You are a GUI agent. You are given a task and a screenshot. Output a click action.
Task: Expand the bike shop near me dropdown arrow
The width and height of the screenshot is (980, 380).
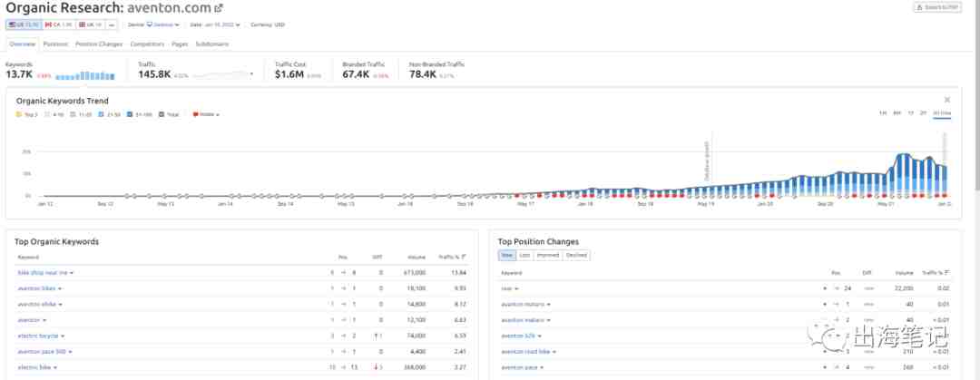pyautogui.click(x=72, y=273)
